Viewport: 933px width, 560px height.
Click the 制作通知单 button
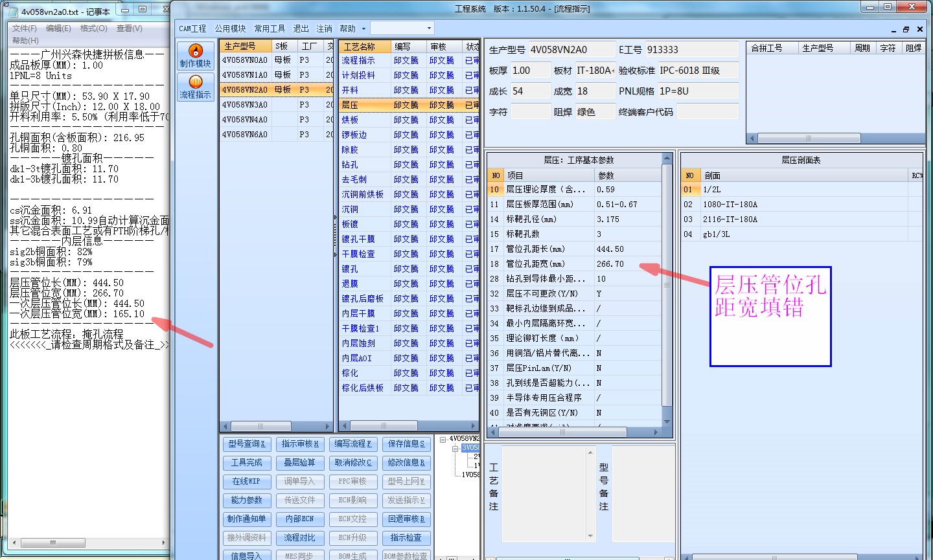247,519
